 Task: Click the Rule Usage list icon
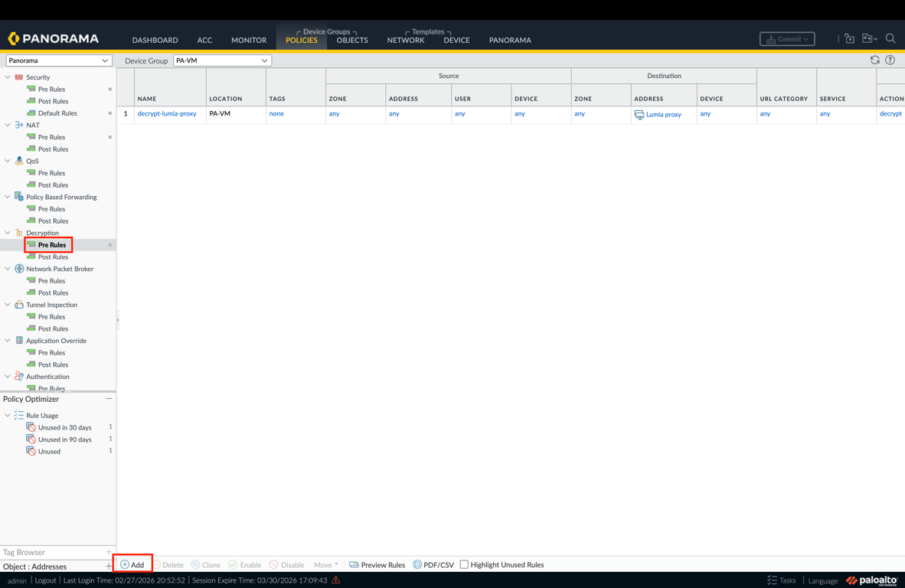(19, 415)
